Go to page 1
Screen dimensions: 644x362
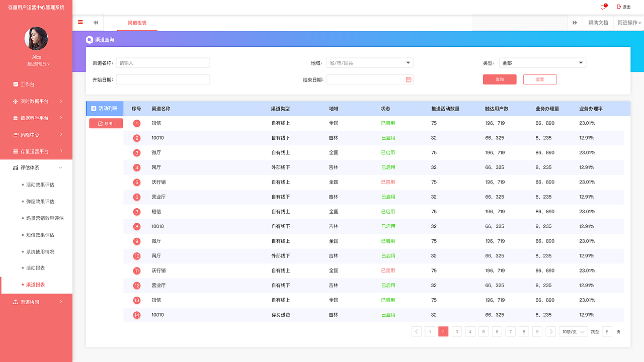point(430,331)
